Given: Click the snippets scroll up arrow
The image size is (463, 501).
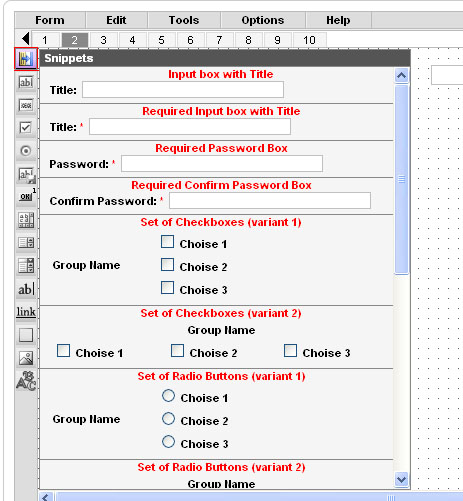Looking at the screenshot, I should 402,76.
